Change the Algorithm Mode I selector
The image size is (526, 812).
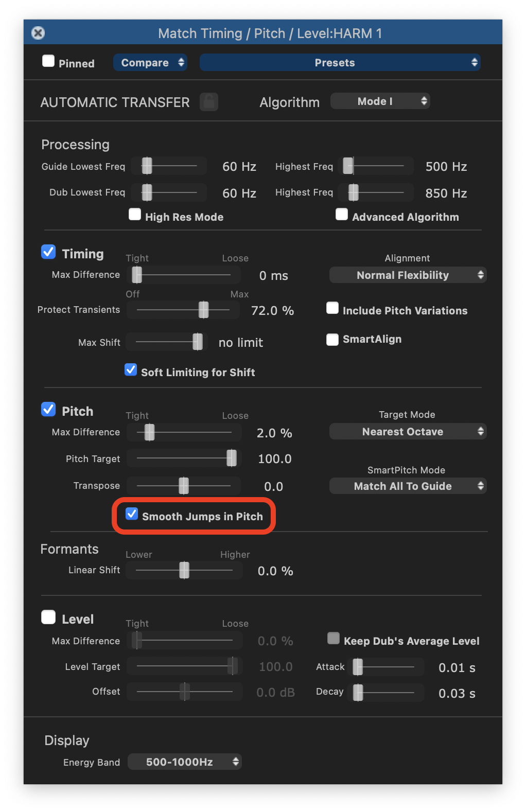(380, 101)
